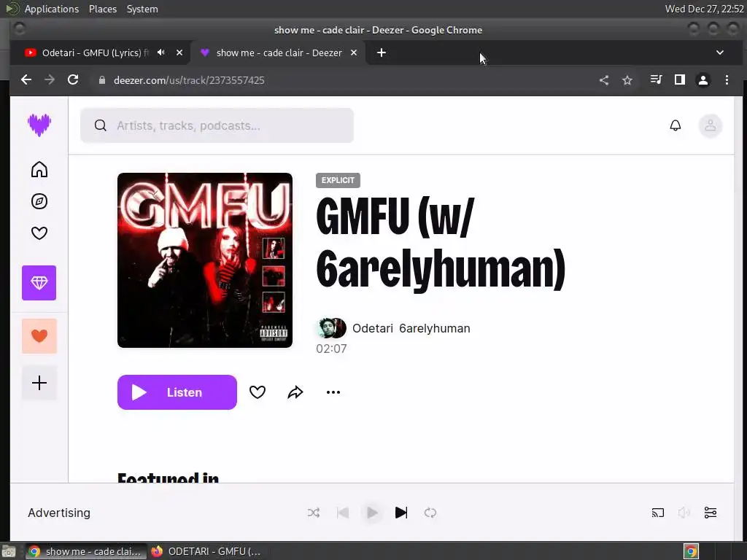
Task: Click the plus button in sidebar
Action: pos(39,383)
